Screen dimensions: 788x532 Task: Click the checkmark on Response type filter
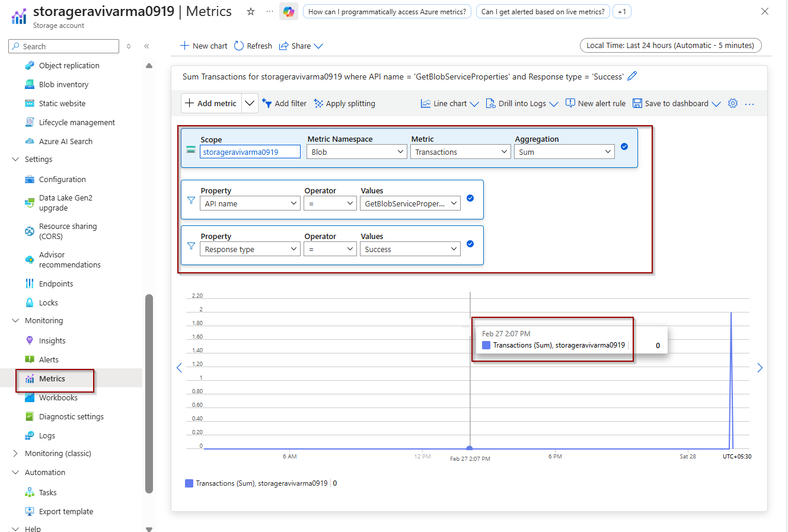point(470,244)
